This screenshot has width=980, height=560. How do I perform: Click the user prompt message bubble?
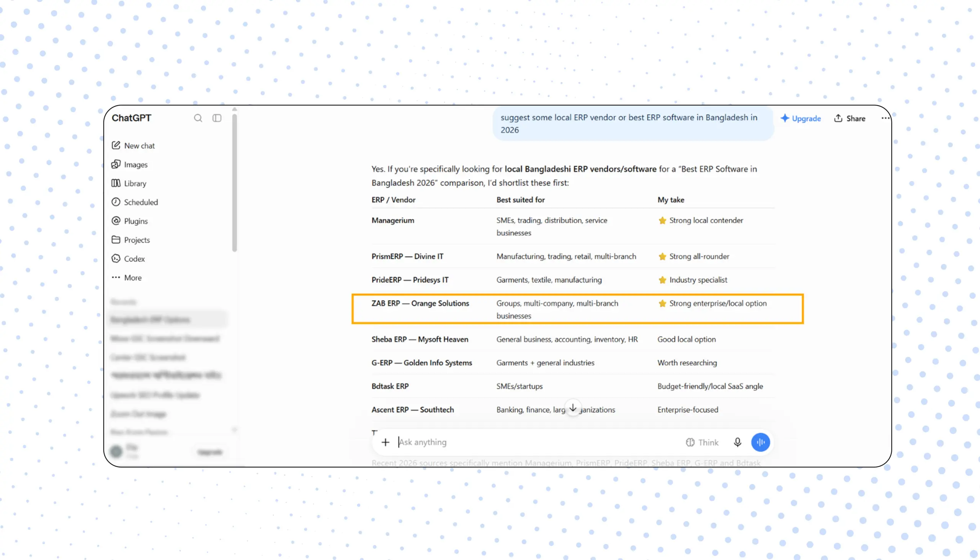click(633, 124)
